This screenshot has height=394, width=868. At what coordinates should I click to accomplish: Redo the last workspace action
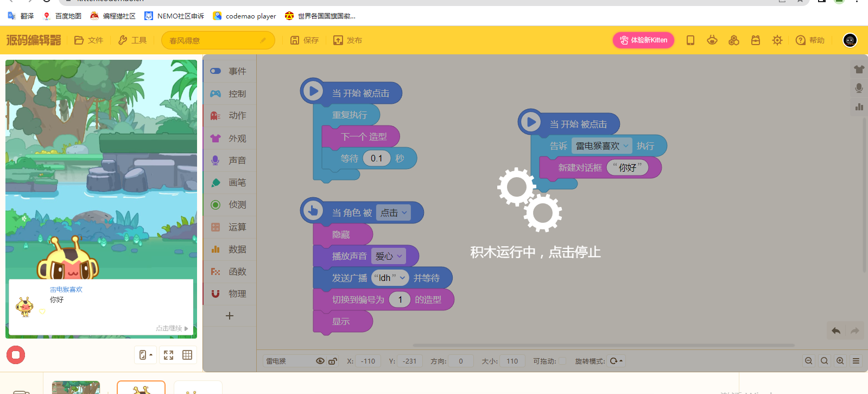[855, 330]
